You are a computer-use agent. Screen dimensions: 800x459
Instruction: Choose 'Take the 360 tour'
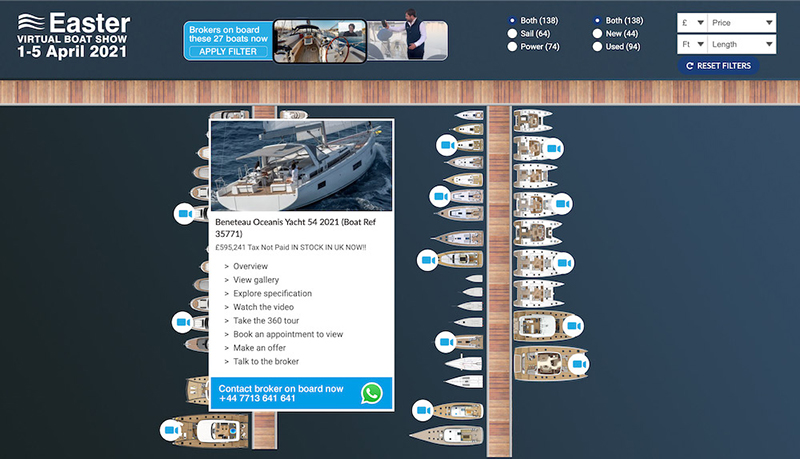click(266, 321)
